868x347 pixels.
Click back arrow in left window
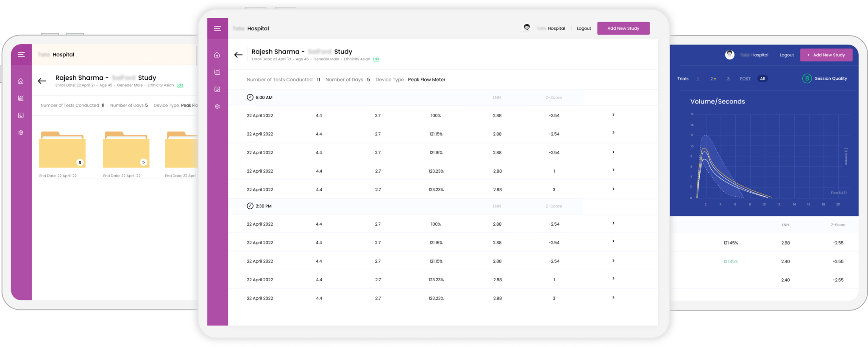[x=42, y=81]
